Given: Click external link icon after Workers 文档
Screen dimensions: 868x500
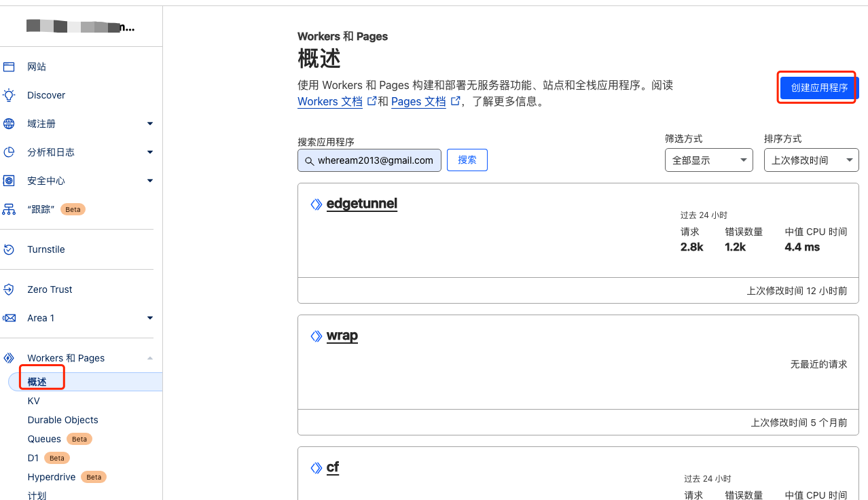Looking at the screenshot, I should pyautogui.click(x=372, y=101).
